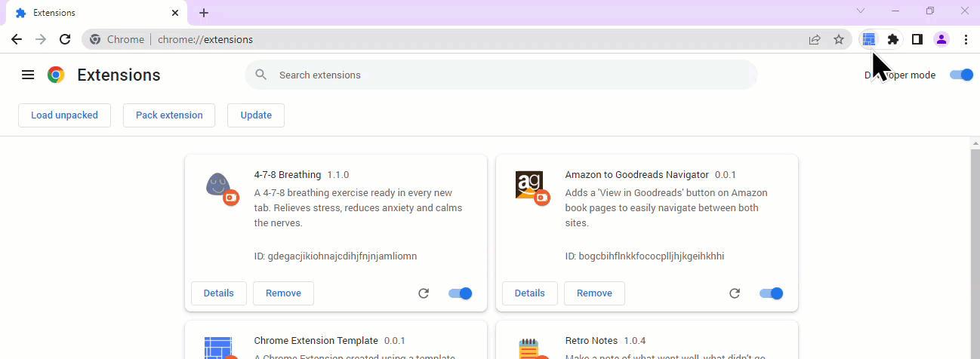Open the pinned blue extension in toolbar
This screenshot has height=359, width=980.
pos(869,39)
